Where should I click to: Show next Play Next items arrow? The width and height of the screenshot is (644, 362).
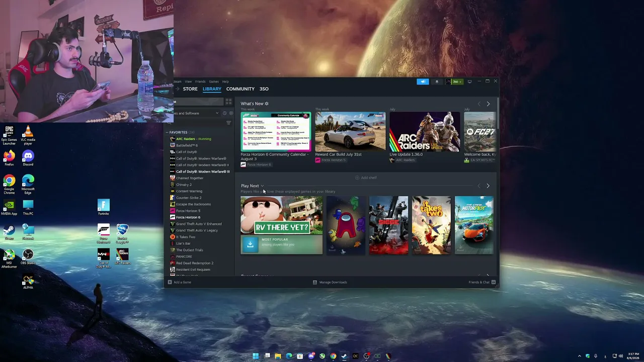click(x=488, y=186)
